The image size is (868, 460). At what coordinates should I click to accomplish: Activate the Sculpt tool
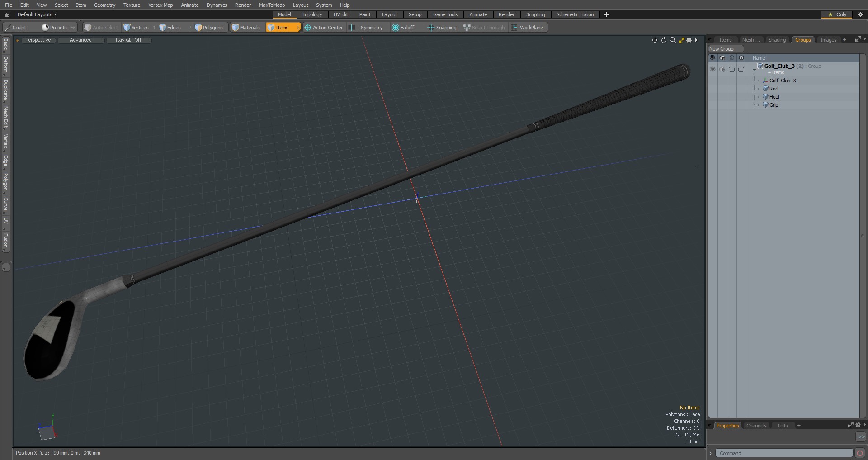point(15,28)
